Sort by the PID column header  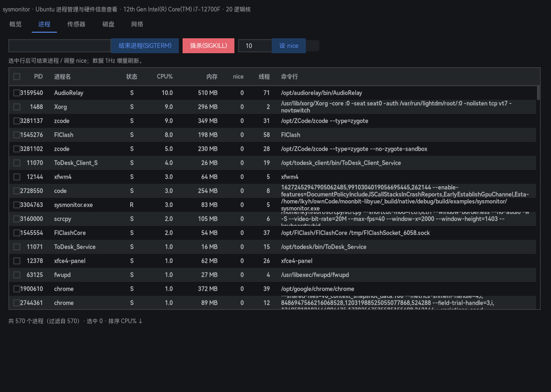(38, 77)
